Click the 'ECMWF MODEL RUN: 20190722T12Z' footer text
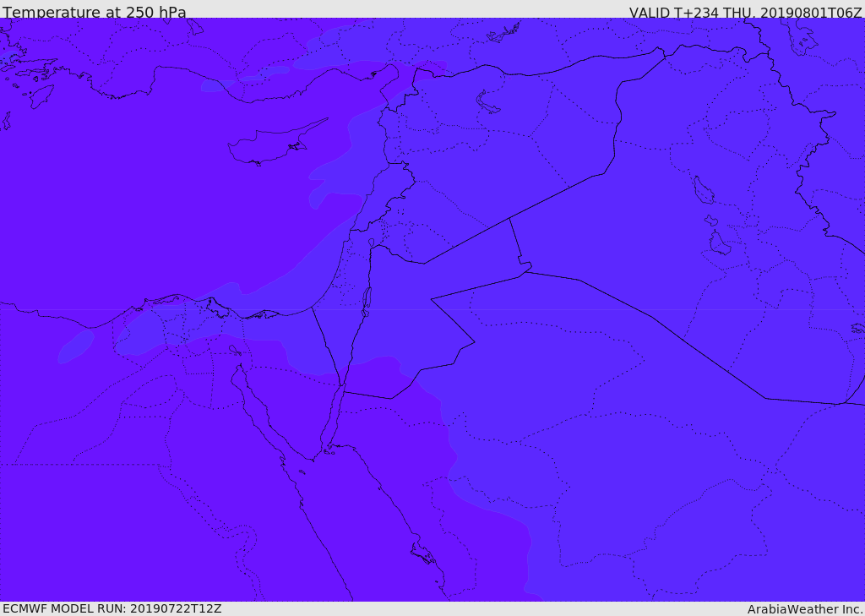Viewport: 865px width, 616px height. (x=112, y=608)
